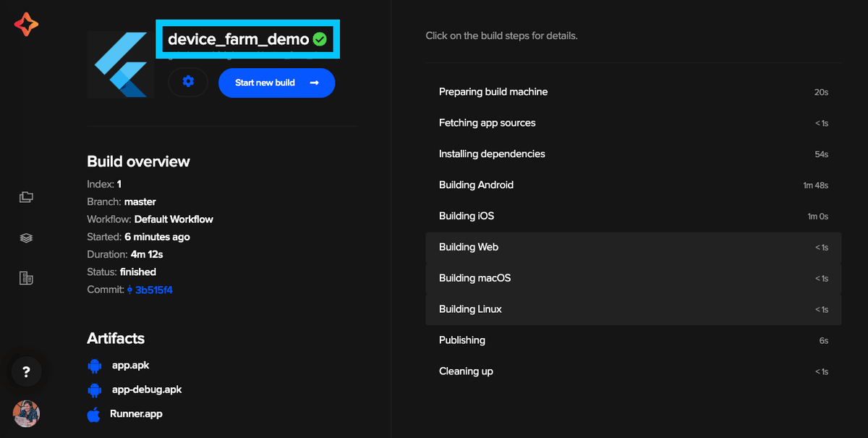The width and height of the screenshot is (868, 438).
Task: Open the Builds panel from the sidebar
Action: [x=26, y=237]
